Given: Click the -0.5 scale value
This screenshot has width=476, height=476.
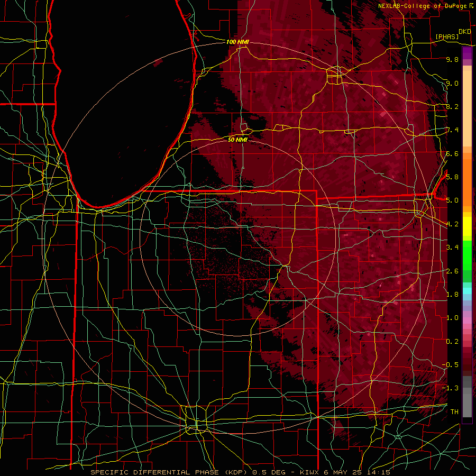Looking at the screenshot, I should [x=450, y=365].
